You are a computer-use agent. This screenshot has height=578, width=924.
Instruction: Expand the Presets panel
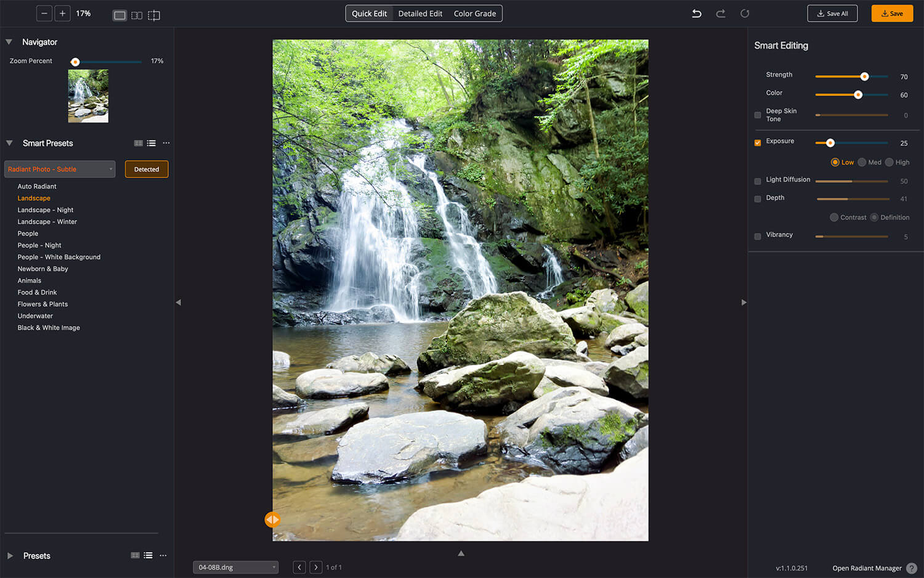(x=10, y=556)
